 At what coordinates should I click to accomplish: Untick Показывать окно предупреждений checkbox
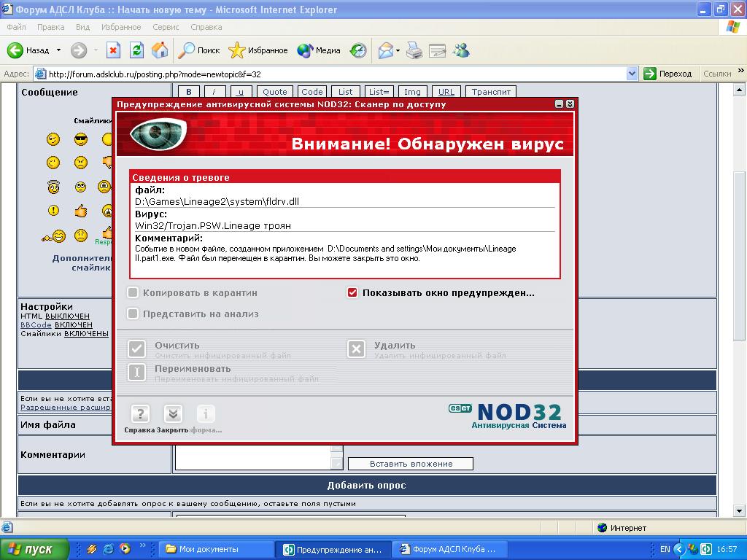pos(353,292)
